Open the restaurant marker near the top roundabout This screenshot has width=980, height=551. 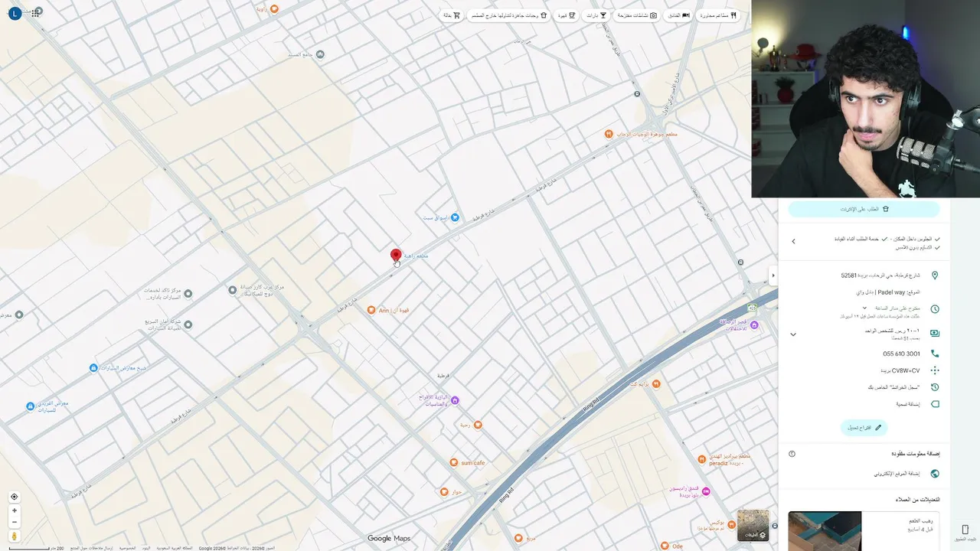click(x=607, y=134)
